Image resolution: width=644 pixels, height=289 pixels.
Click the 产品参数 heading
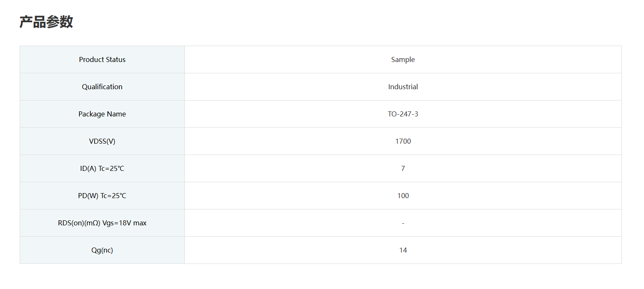click(x=46, y=22)
